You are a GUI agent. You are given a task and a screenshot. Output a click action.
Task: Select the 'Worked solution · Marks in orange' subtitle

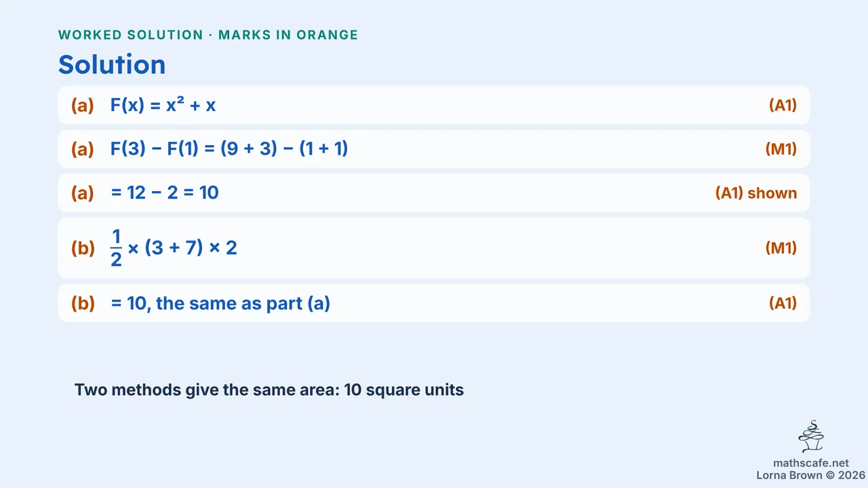pos(208,35)
